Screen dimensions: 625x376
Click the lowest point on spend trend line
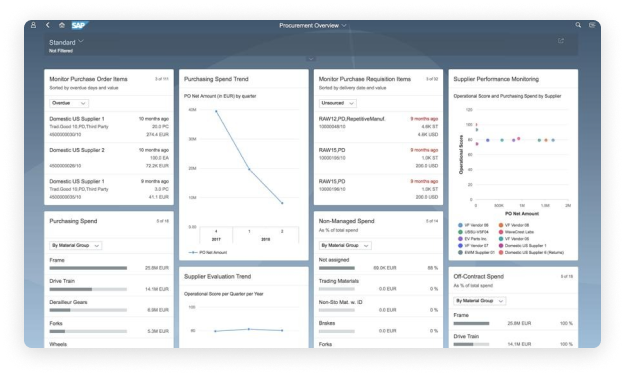coord(282,203)
